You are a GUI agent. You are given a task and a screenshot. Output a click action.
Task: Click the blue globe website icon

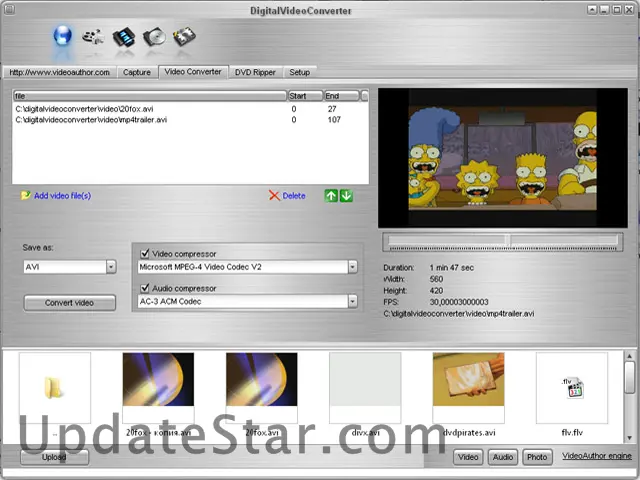(x=62, y=36)
